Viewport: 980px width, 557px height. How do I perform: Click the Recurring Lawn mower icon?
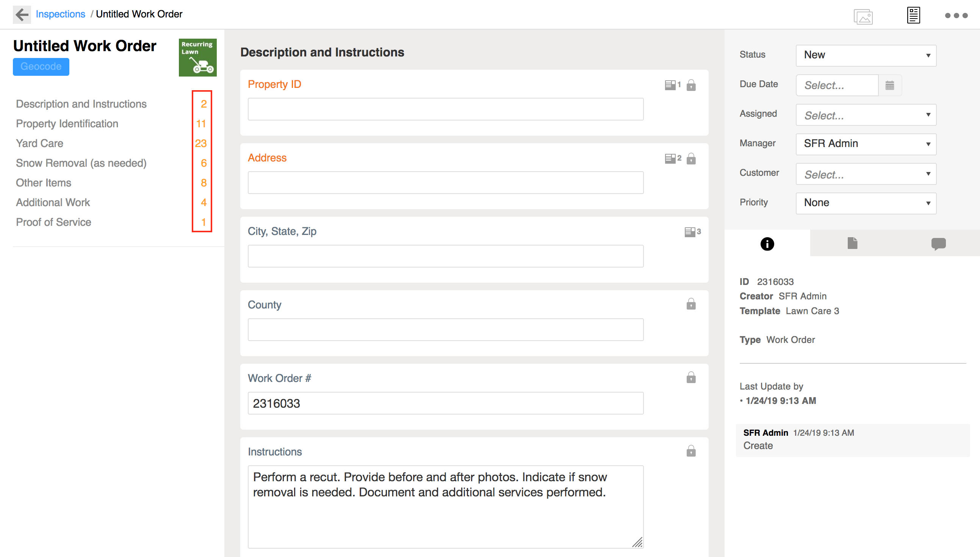(x=197, y=57)
